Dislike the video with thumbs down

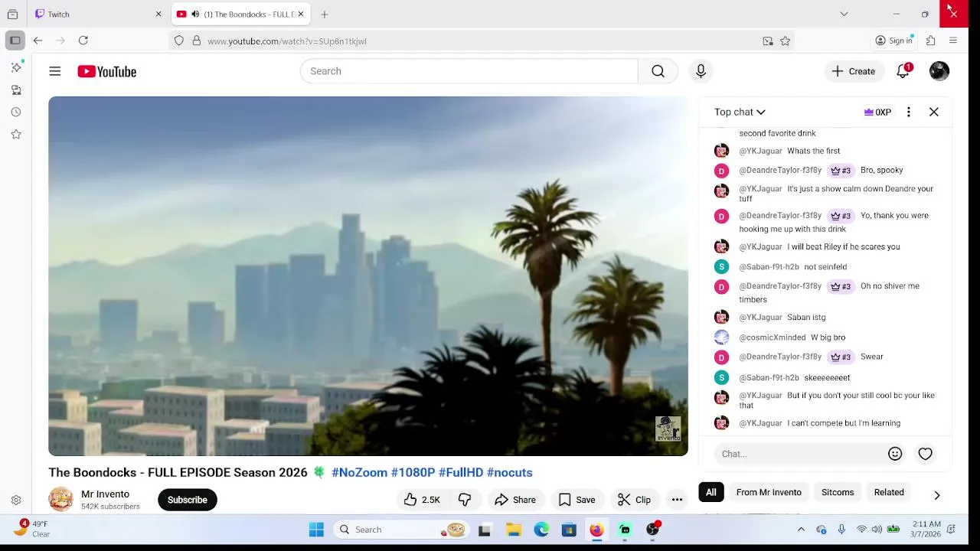click(465, 500)
